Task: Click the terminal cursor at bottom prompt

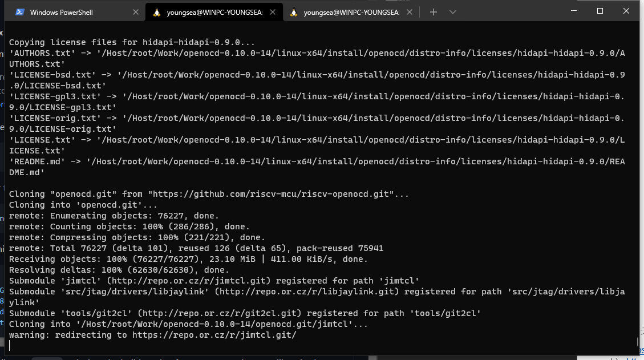Action: click(x=10, y=346)
